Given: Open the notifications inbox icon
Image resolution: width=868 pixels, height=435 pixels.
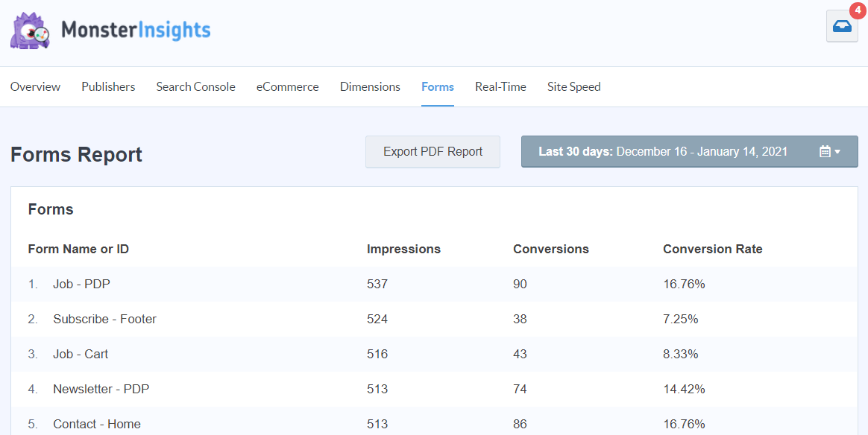Looking at the screenshot, I should tap(842, 26).
